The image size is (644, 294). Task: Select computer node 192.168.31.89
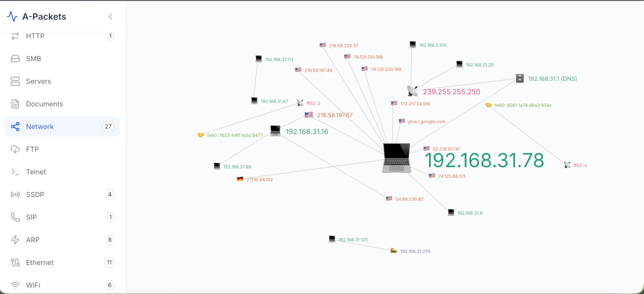[217, 166]
